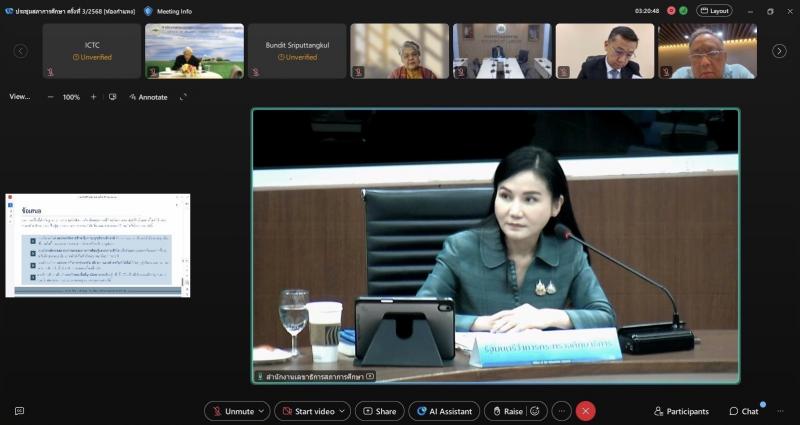Image resolution: width=800 pixels, height=425 pixels.
Task: Click Start video button
Action: tap(308, 411)
